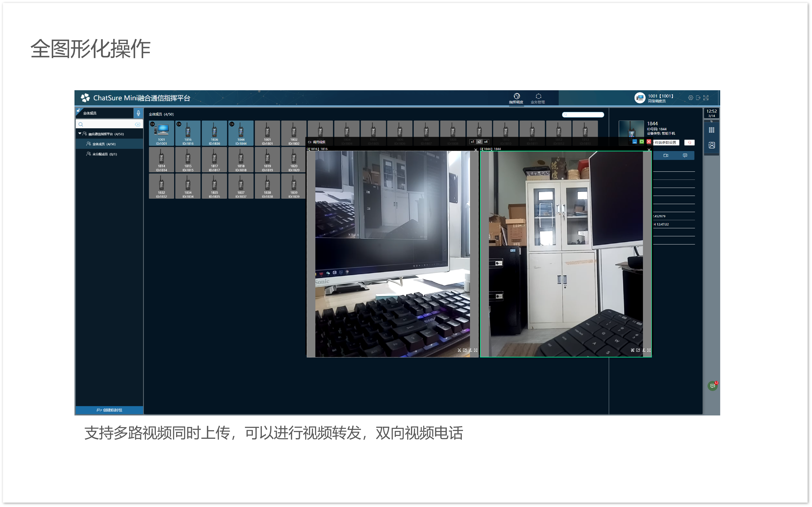Screen dimensions: 812x507
Task: Select the 1814 terminal tile
Action: (161, 160)
